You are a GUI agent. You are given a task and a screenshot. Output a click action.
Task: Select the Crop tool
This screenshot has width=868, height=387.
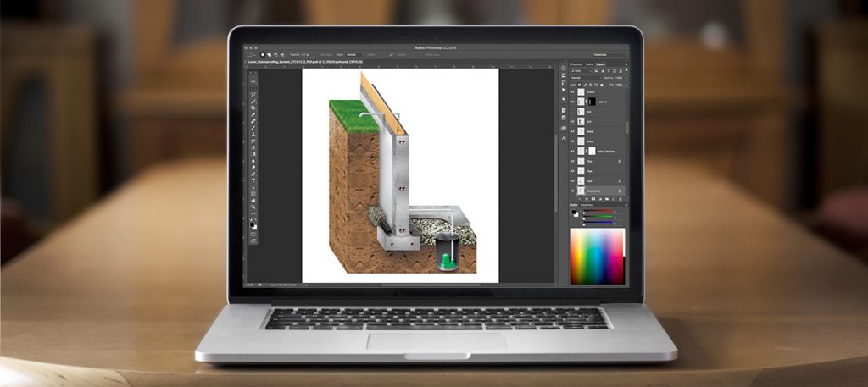253,108
